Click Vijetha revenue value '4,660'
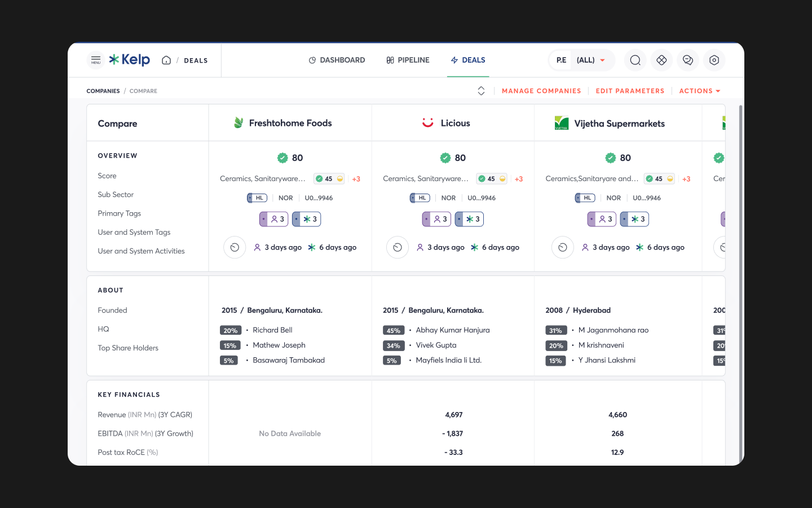 click(617, 415)
